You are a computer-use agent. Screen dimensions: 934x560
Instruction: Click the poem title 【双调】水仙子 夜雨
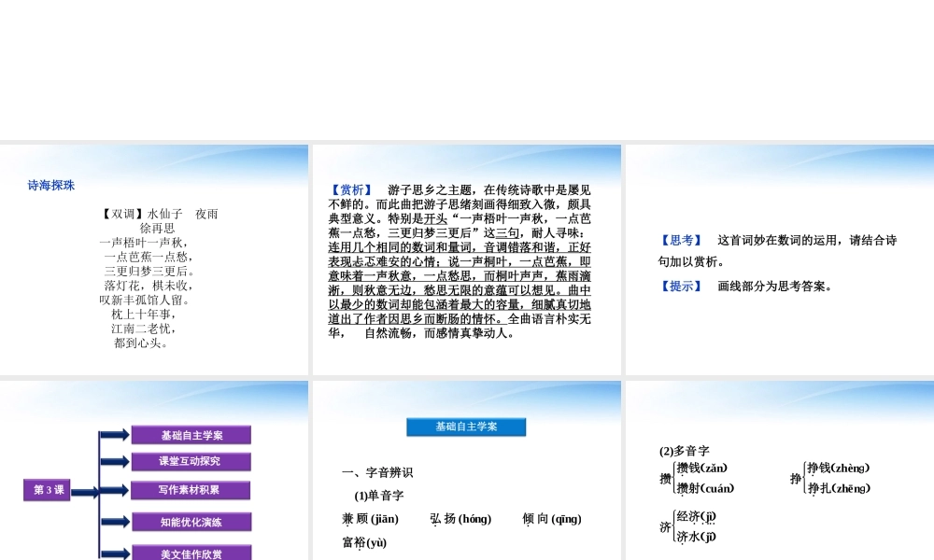point(159,214)
